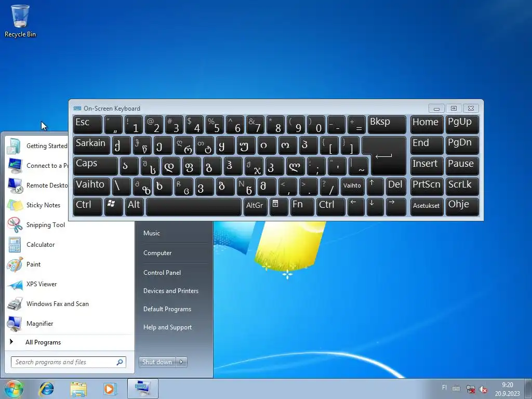Toggle the left Ctrl key

[87, 207]
